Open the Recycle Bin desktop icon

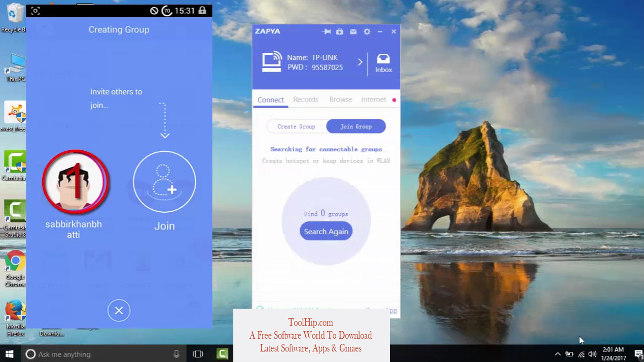tap(14, 18)
